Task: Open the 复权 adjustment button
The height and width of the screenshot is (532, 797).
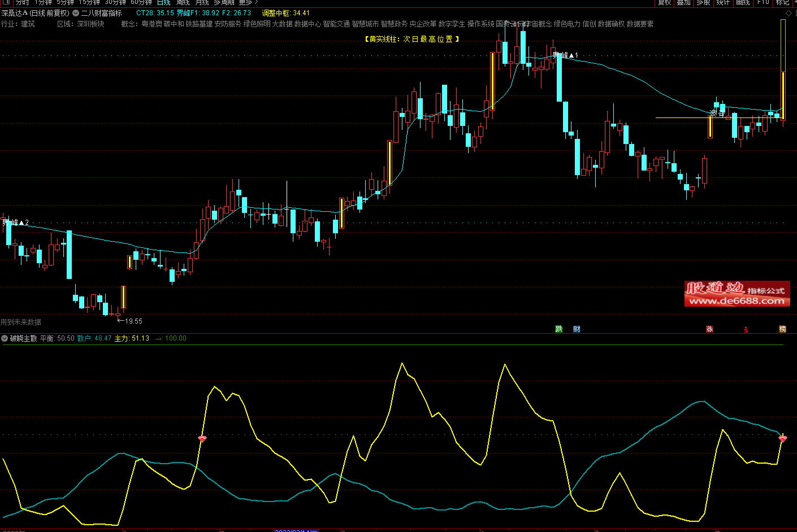Action: 665,2
